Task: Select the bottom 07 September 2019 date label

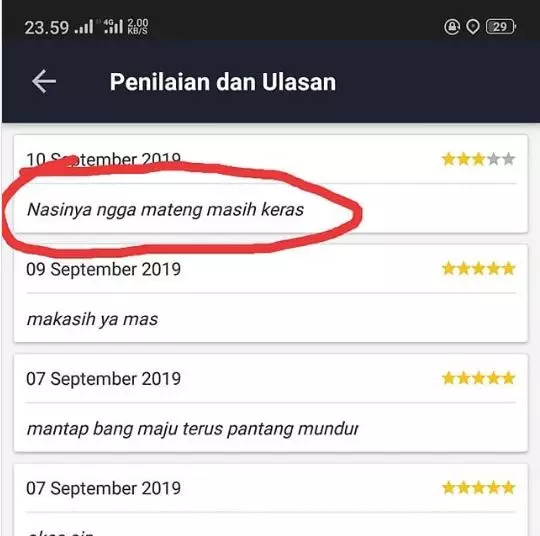Action: (103, 488)
